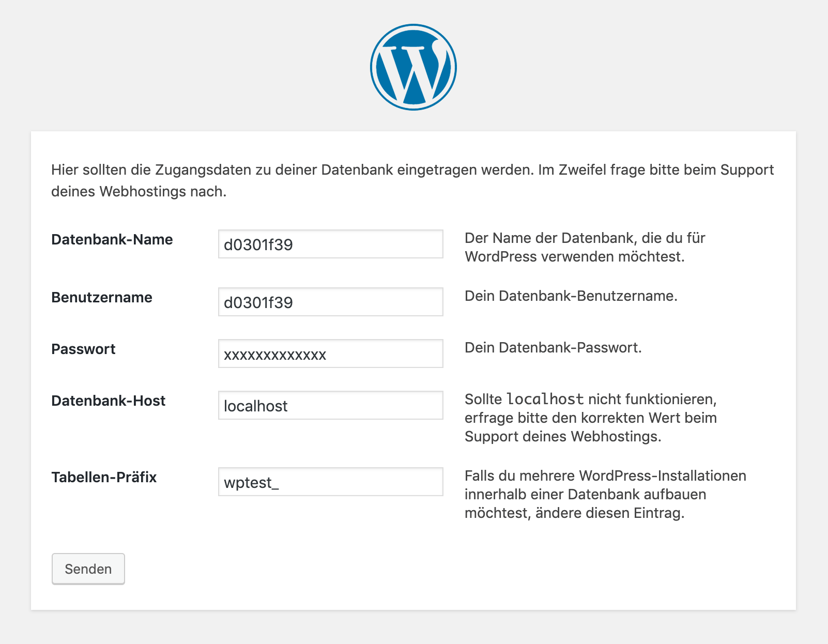Click the 'Sollte localhost nicht funktionieren' hint
This screenshot has height=644, width=828.
coord(591,418)
